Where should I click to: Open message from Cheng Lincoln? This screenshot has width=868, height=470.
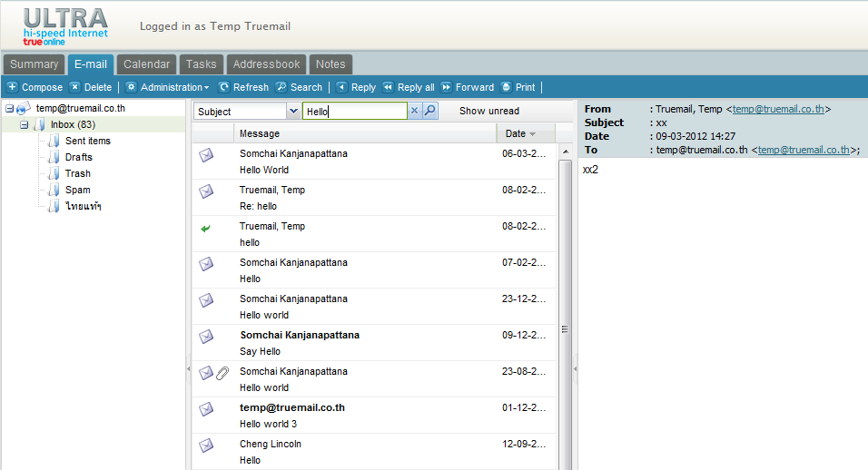pos(374,452)
